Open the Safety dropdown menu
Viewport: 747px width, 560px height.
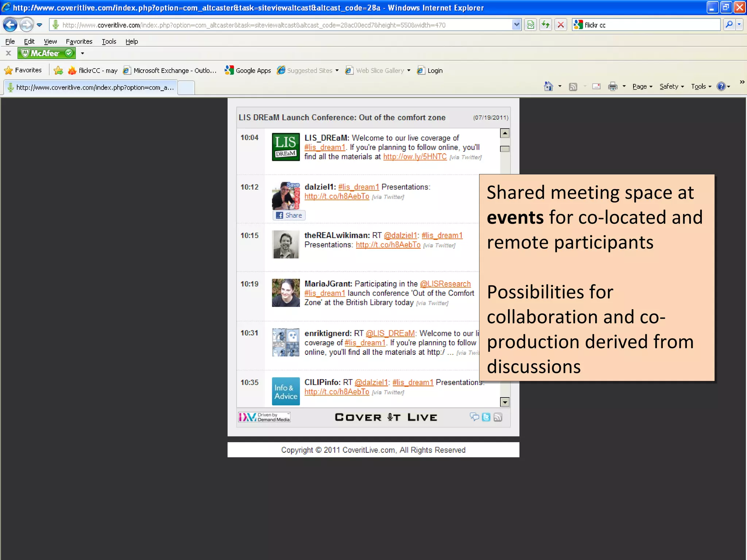pos(671,86)
